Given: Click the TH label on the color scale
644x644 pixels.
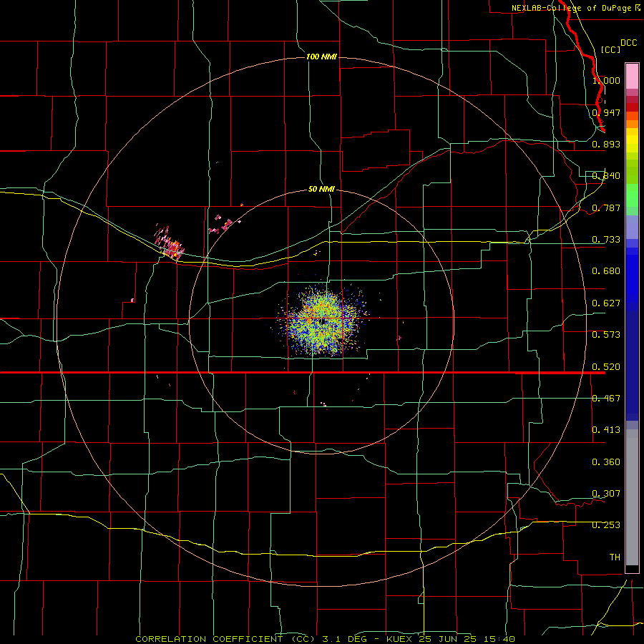Looking at the screenshot, I should [615, 557].
